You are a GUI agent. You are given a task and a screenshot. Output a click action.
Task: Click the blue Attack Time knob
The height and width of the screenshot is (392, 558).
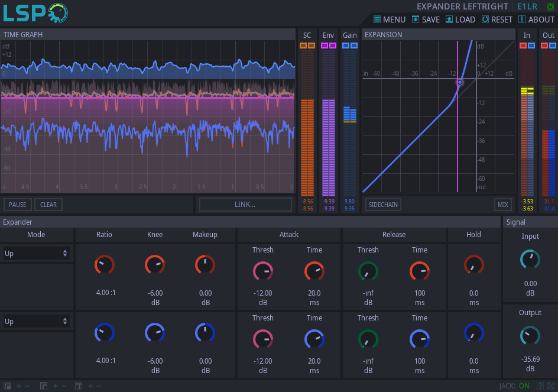[314, 339]
